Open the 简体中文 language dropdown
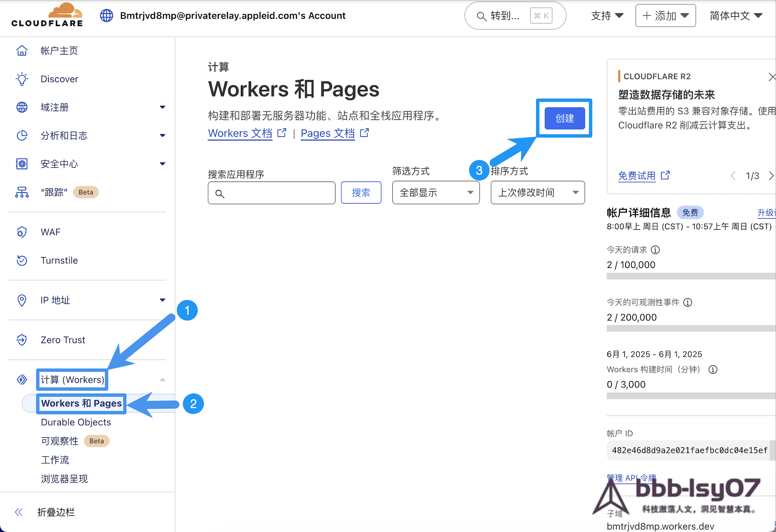 (x=736, y=16)
